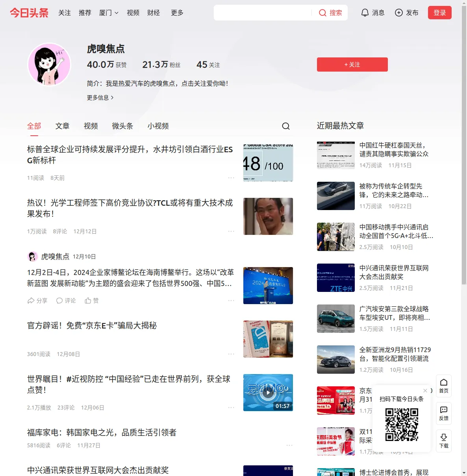Like the 博鳌论坛 post
The image size is (467, 476).
point(92,301)
